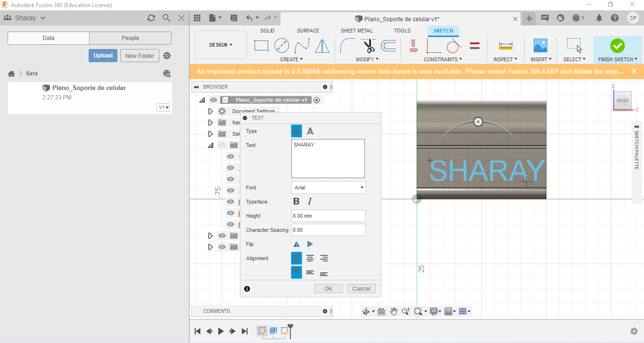Collapse the Plano_Soporte de celular v1 root node
644x343 pixels.
click(x=202, y=100)
